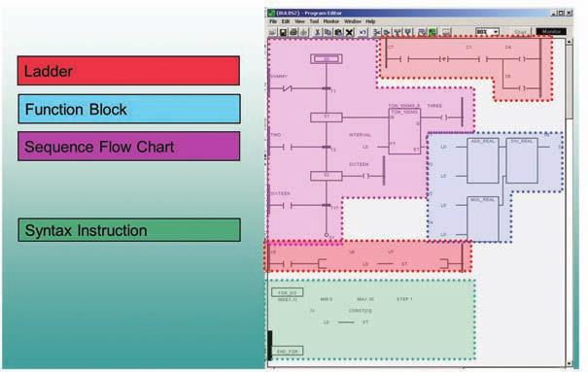Open the File menu
This screenshot has height=372, width=588.
point(273,21)
